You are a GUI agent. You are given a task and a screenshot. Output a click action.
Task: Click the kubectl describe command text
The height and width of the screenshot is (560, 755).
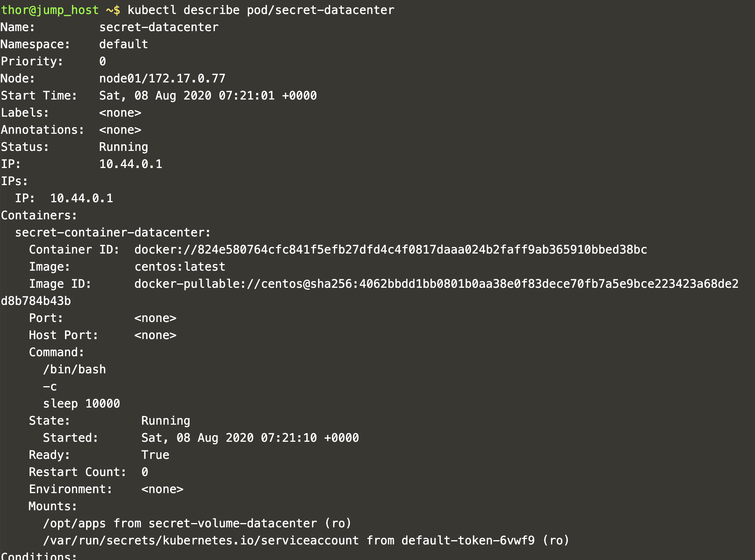coord(261,10)
